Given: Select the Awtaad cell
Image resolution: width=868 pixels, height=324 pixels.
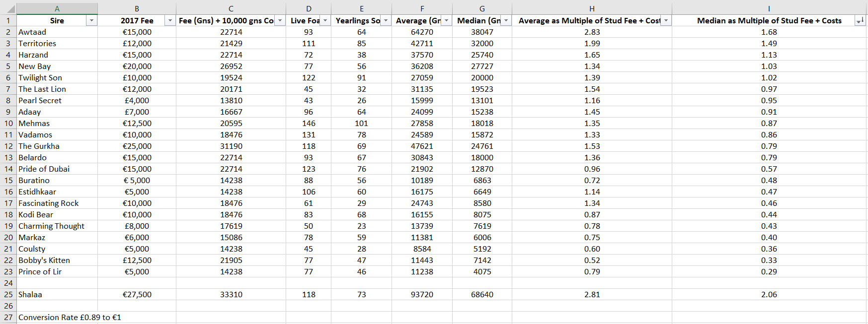Looking at the screenshot, I should coord(57,32).
